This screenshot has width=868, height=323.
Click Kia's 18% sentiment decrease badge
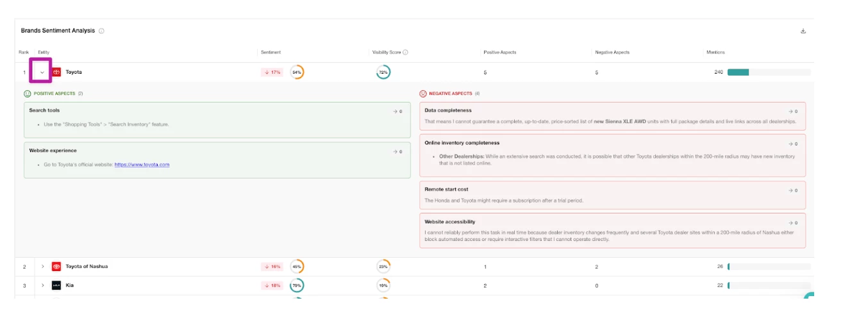coord(272,285)
